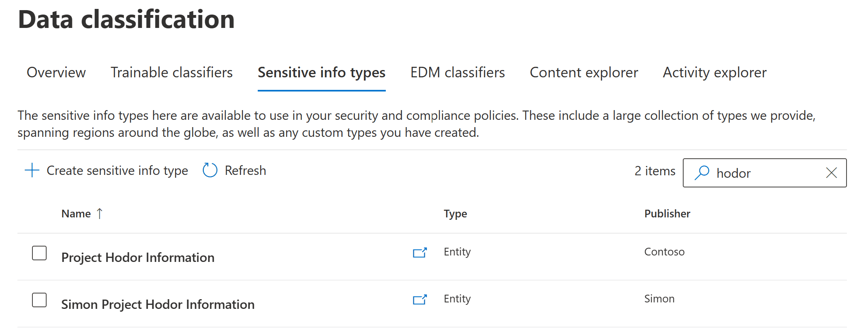Screen dimensions: 868x336
Task: Click the Sensitive info types tab underline indicator
Action: click(x=321, y=91)
